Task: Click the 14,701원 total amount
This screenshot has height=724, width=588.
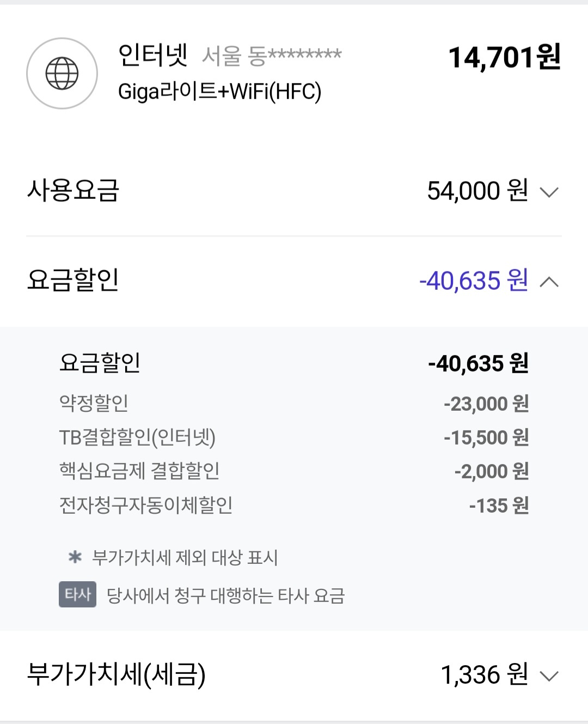Action: pos(504,57)
